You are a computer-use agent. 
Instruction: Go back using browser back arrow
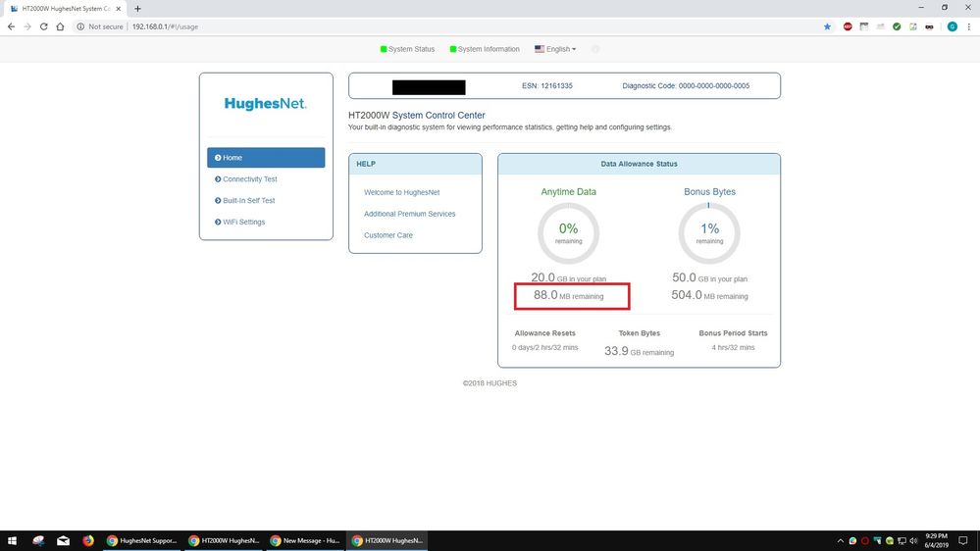coord(11,26)
